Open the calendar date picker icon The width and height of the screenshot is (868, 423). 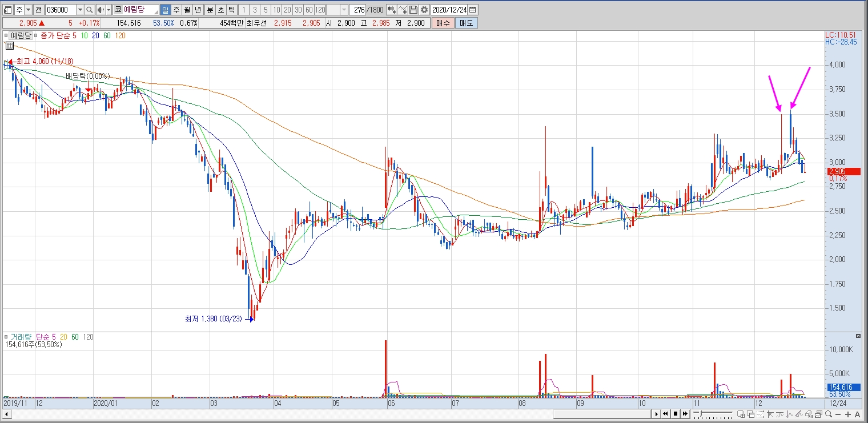pos(473,10)
